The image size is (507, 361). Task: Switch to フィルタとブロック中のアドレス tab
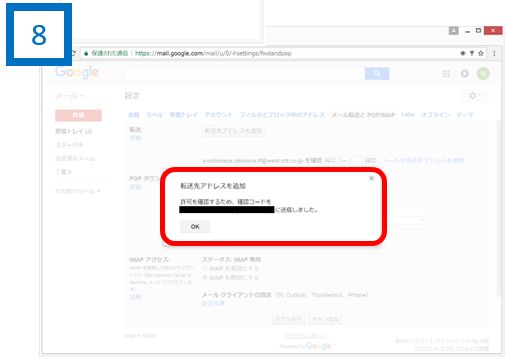tap(282, 115)
